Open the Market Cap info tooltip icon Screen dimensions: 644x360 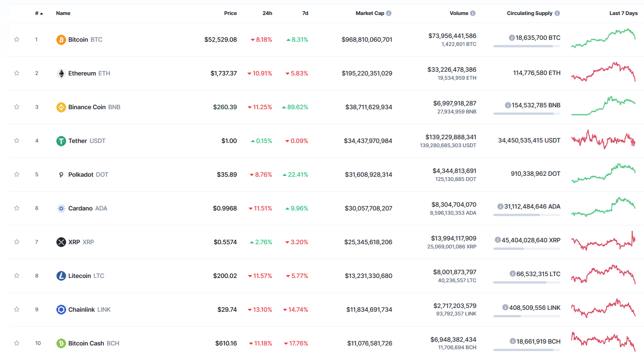389,14
